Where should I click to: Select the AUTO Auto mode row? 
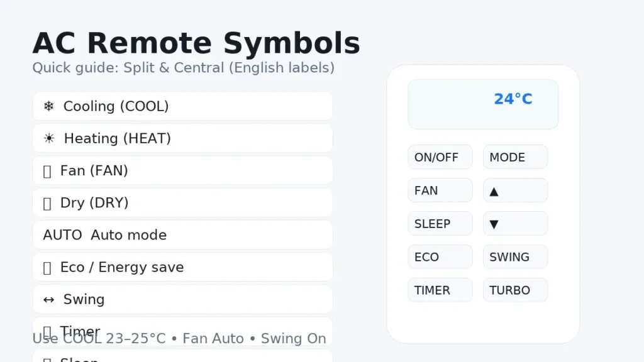pyautogui.click(x=182, y=235)
